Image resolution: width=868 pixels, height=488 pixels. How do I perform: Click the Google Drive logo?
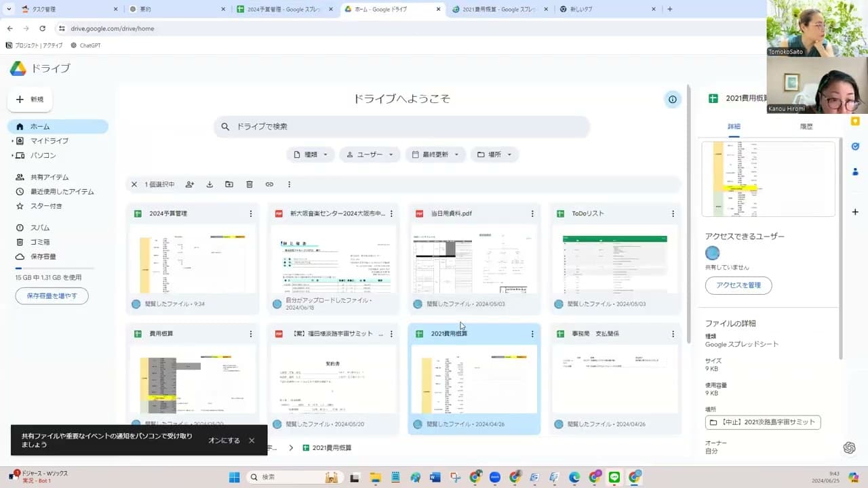tap(18, 68)
